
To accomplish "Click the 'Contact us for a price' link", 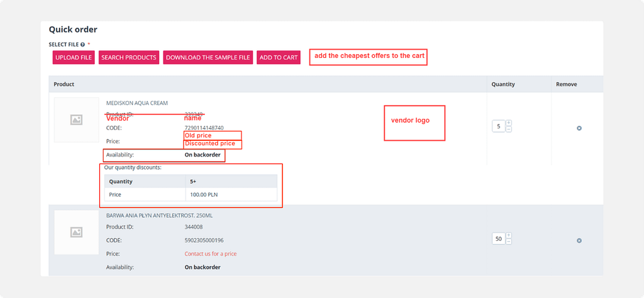I will 210,254.
